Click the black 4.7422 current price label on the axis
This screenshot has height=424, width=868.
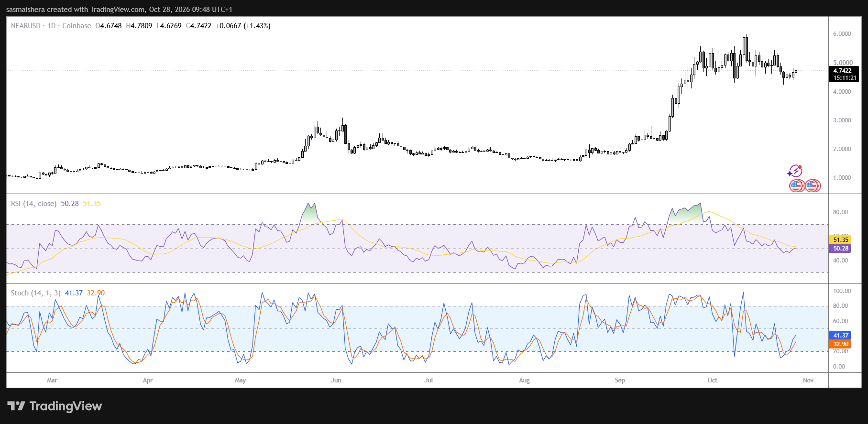(843, 71)
